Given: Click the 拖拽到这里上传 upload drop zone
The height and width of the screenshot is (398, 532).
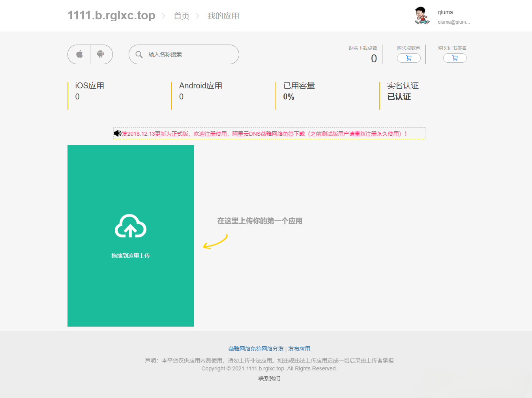Looking at the screenshot, I should pyautogui.click(x=131, y=256).
